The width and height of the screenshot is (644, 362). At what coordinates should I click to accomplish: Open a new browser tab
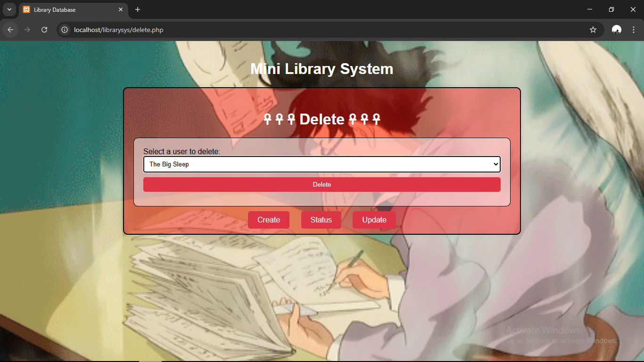point(138,9)
